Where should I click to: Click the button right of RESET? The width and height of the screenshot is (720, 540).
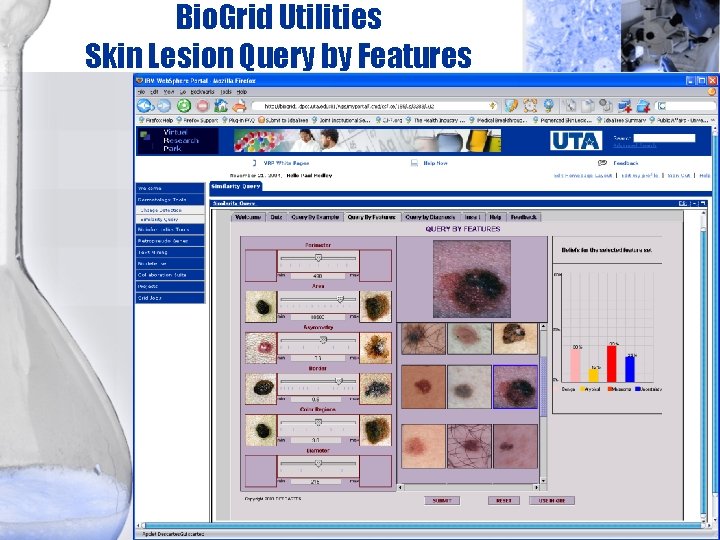coord(551,501)
